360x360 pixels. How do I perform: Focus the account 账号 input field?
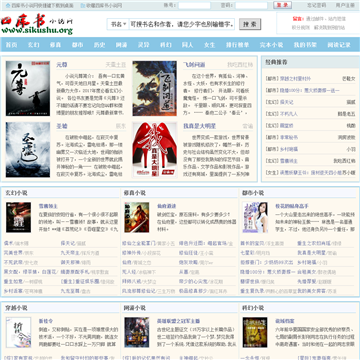point(194,5)
